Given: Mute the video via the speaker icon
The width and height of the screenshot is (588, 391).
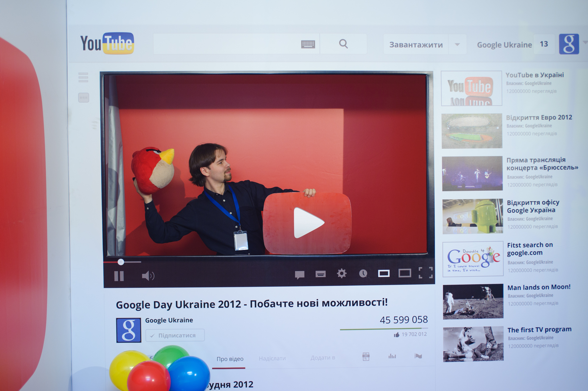Looking at the screenshot, I should [x=148, y=276].
